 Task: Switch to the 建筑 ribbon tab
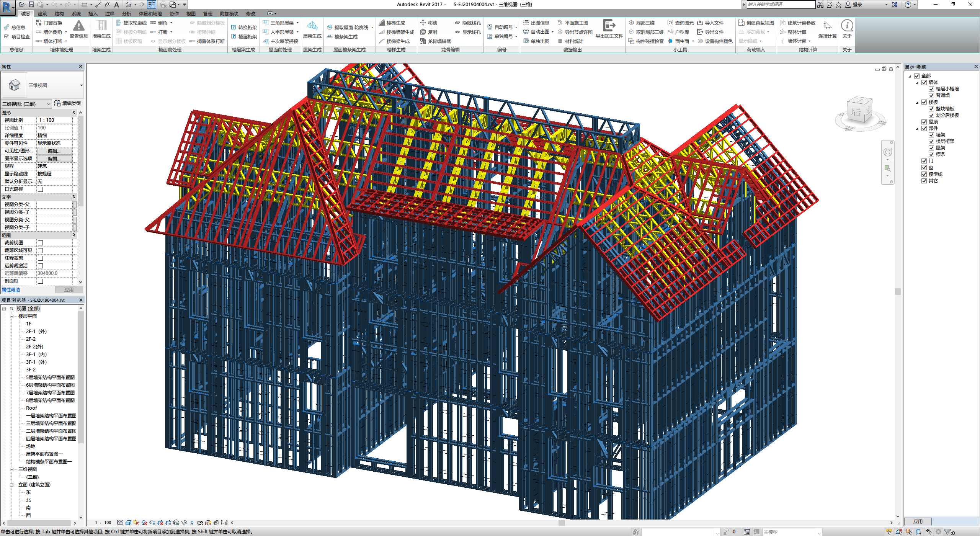pyautogui.click(x=42, y=14)
